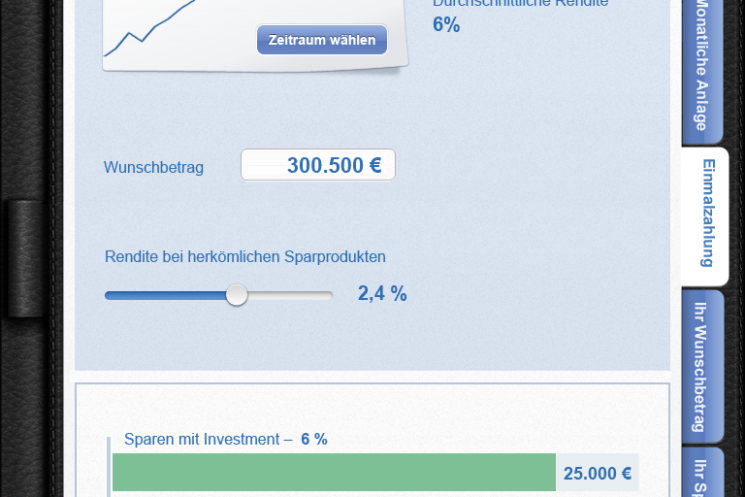Click the green Sparen mit Investment bar
This screenshot has height=497, width=745.
pyautogui.click(x=334, y=472)
